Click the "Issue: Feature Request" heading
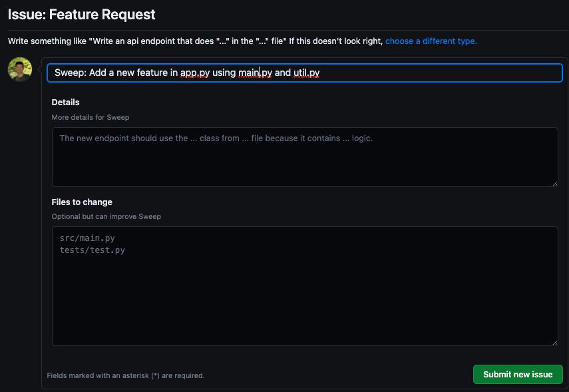Screen dimensions: 569x392 (x=82, y=15)
